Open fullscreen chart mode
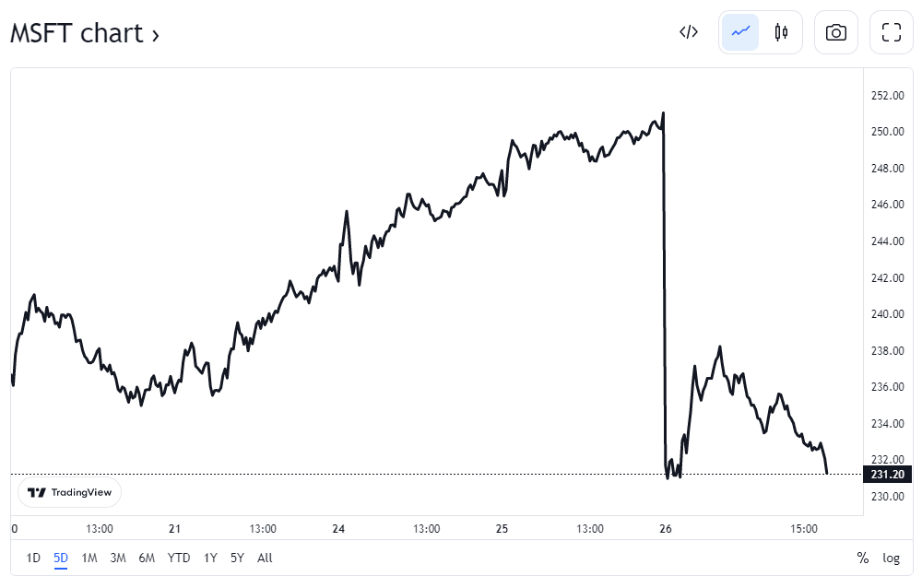Viewport: 922px width, 588px height. tap(892, 32)
